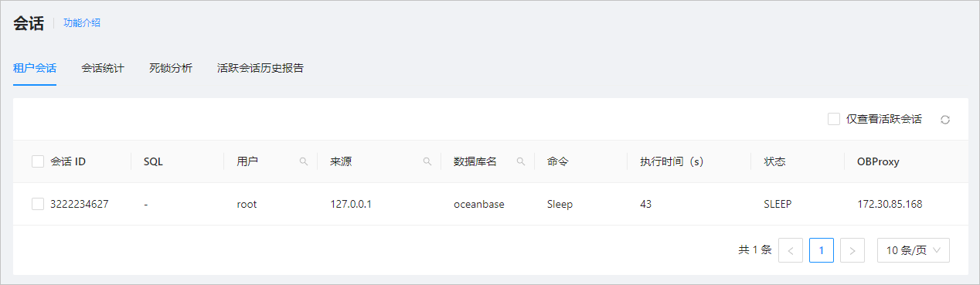Go to previous page arrow
Viewport: 980px width, 285px height.
coord(791,250)
